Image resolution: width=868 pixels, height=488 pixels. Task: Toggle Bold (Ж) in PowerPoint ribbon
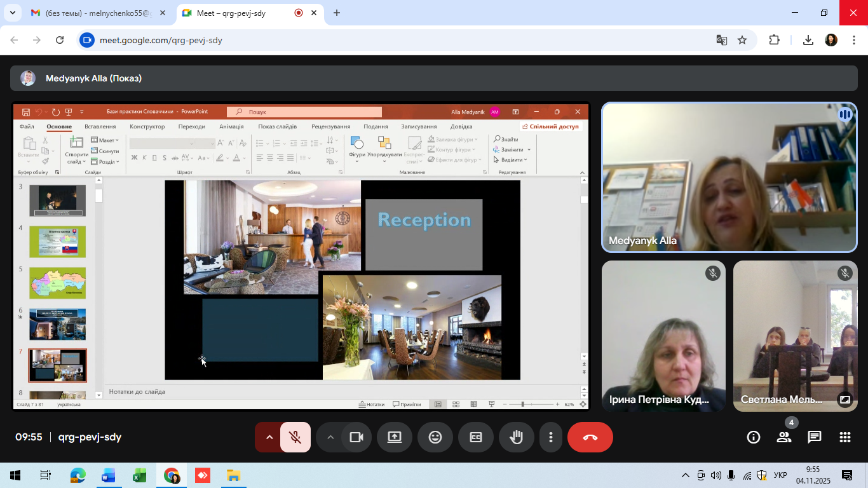click(x=134, y=158)
